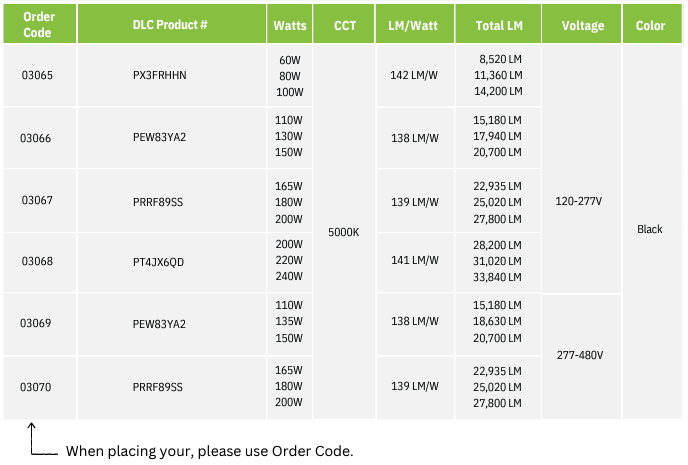The height and width of the screenshot is (465, 688).
Task: Select the Black color cell
Action: coord(652,232)
